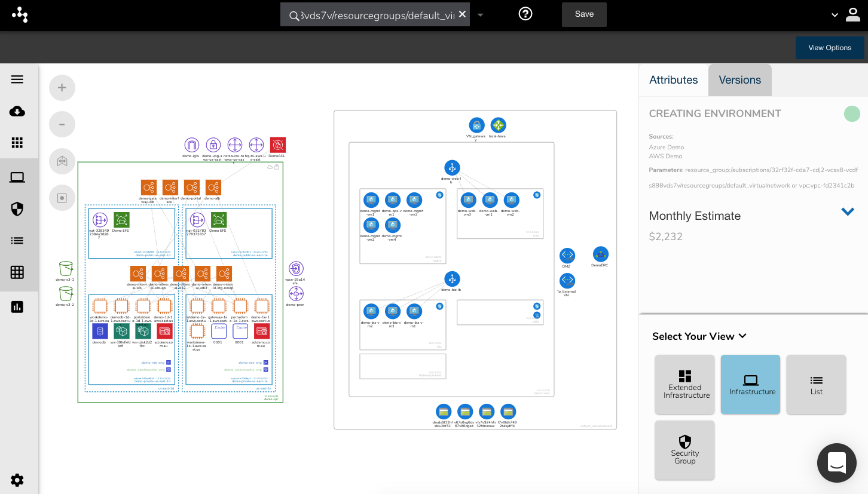This screenshot has width=868, height=494.
Task: Click the help question mark icon
Action: [525, 13]
